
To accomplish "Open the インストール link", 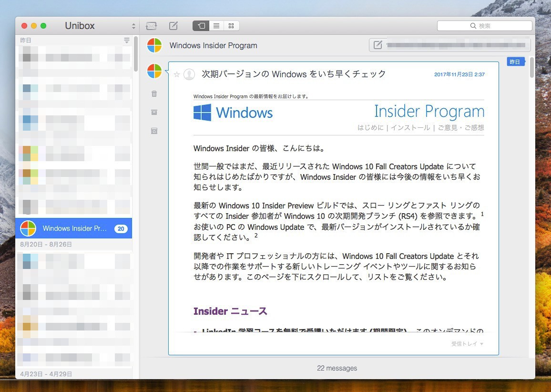I will (x=410, y=128).
